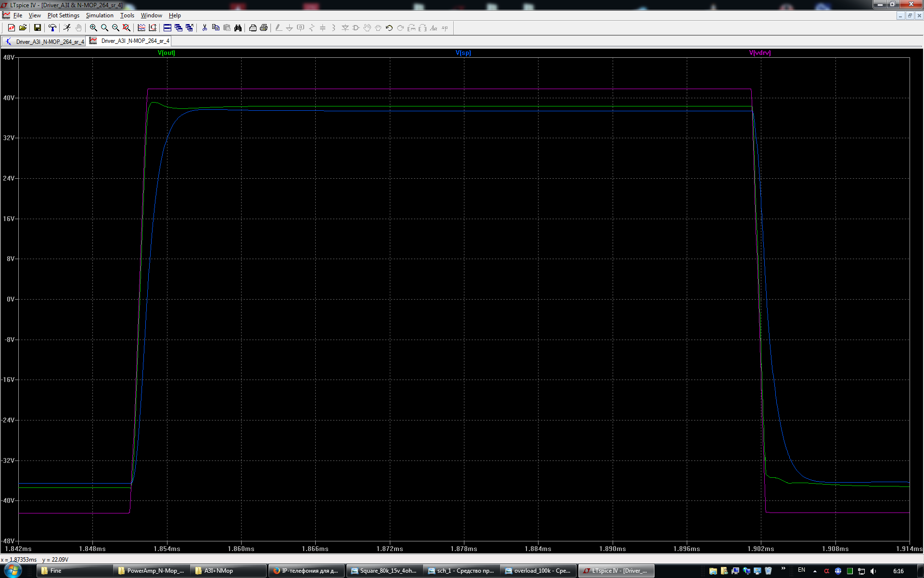Show hidden tray icons arrow
The width and height of the screenshot is (924, 578).
(x=815, y=571)
